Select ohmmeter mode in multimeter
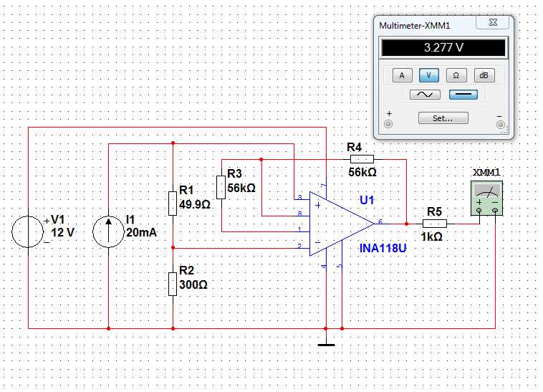This screenshot has height=392, width=543. tap(456, 75)
